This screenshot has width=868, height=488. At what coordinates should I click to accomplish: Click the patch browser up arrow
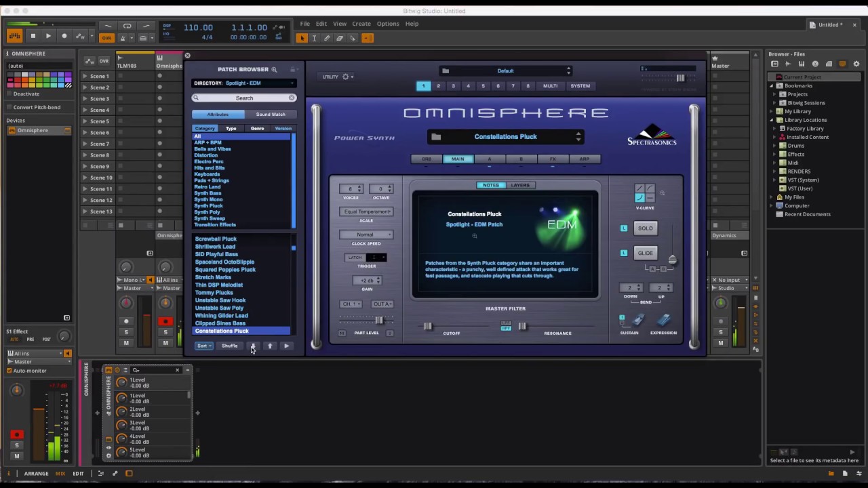pyautogui.click(x=270, y=346)
